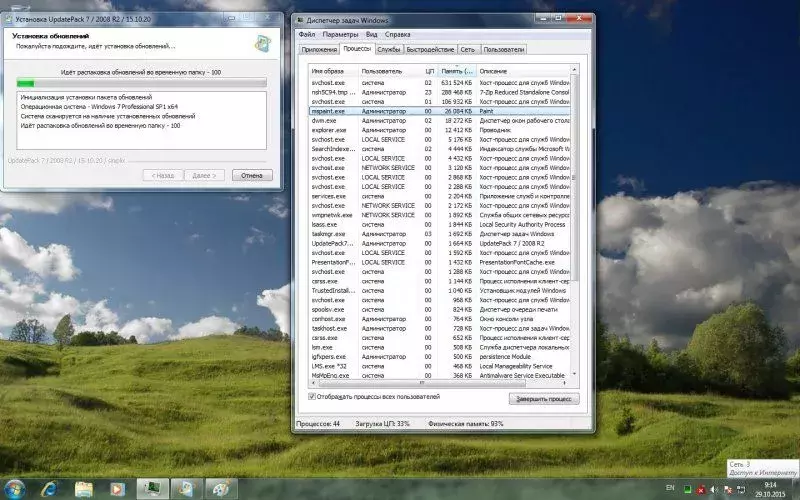Select the lsm.exe process row
Image resolution: width=800 pixels, height=500 pixels.
(x=440, y=347)
